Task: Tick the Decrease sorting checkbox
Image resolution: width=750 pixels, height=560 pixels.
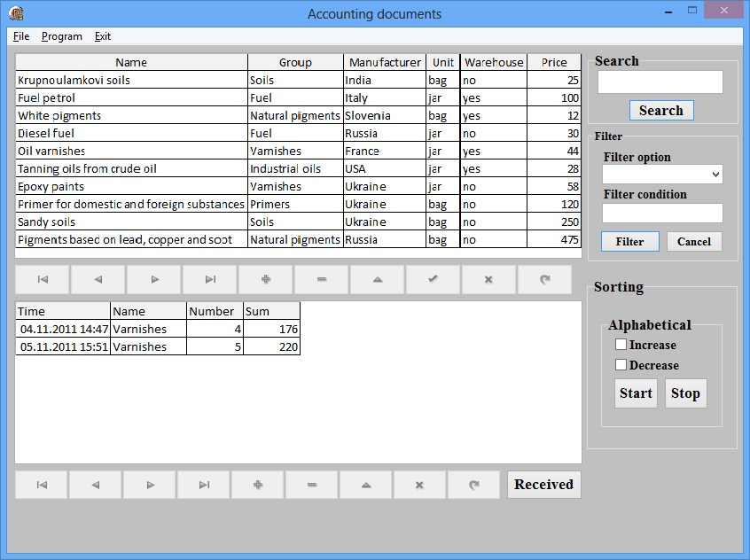Action: pyautogui.click(x=621, y=365)
